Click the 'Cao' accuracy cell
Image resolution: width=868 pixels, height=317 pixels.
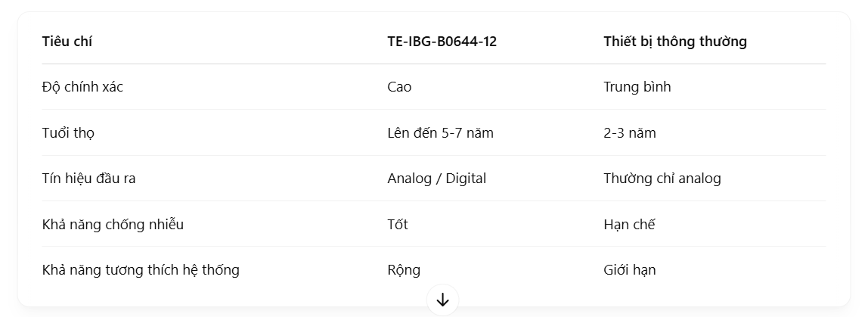coord(399,87)
